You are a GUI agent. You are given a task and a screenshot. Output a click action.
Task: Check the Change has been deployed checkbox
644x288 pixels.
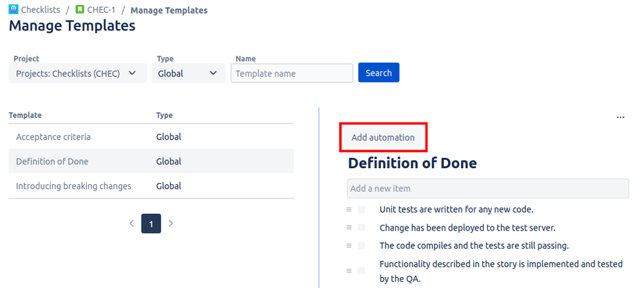point(362,227)
